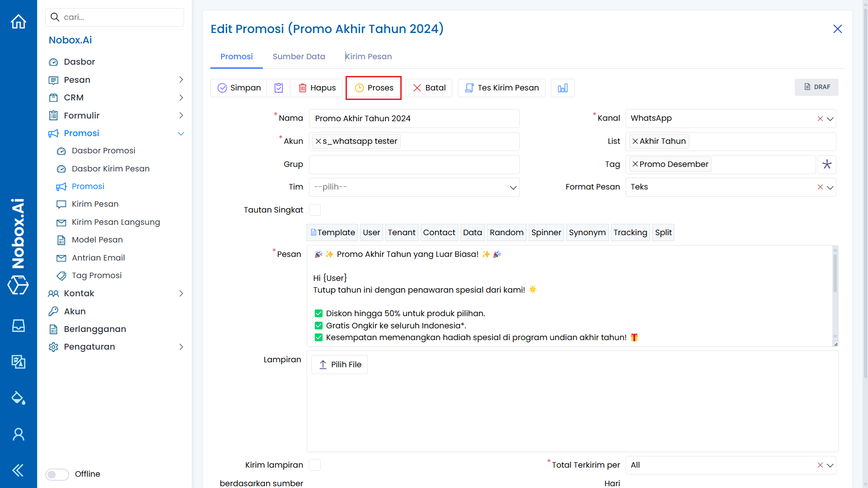Expand the Kanal WhatsApp dropdown
Image resolution: width=868 pixels, height=488 pixels.
pos(830,118)
